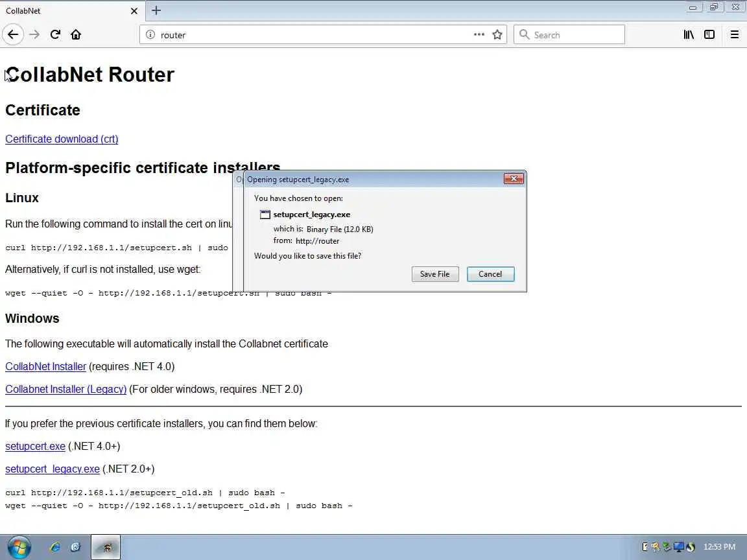Select the active Firefox taskbar button

click(106, 547)
